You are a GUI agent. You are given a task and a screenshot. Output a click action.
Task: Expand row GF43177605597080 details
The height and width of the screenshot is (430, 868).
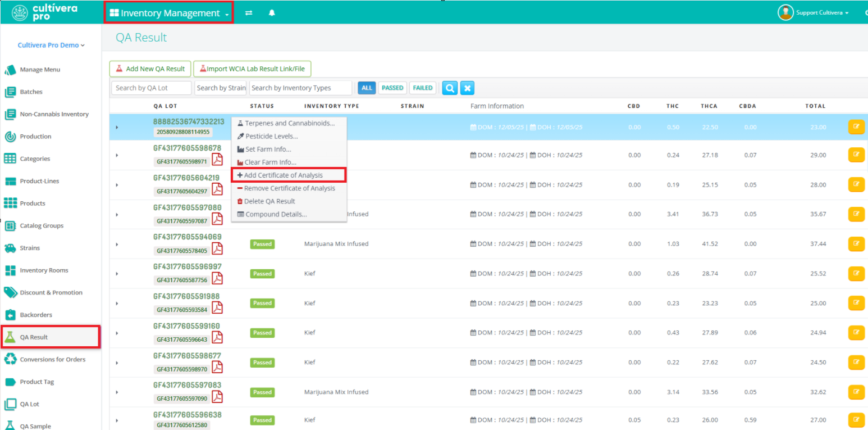point(117,215)
